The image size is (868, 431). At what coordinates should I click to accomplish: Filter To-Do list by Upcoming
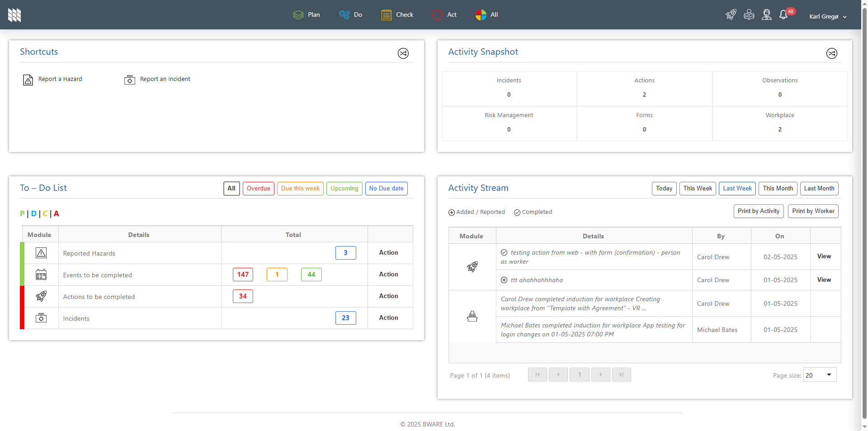[344, 189]
